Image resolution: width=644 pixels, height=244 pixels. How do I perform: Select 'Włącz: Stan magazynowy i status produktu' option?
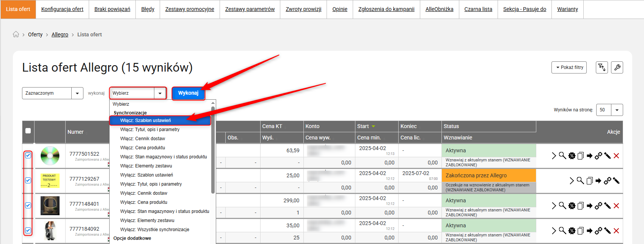(160, 157)
